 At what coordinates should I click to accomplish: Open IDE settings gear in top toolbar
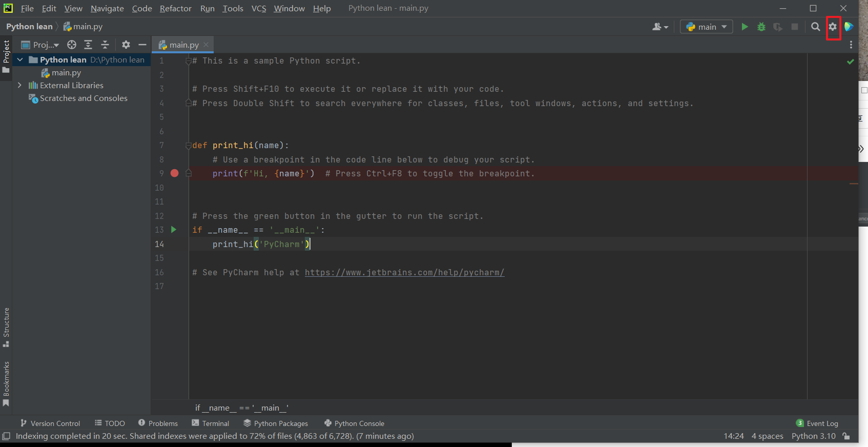[833, 27]
